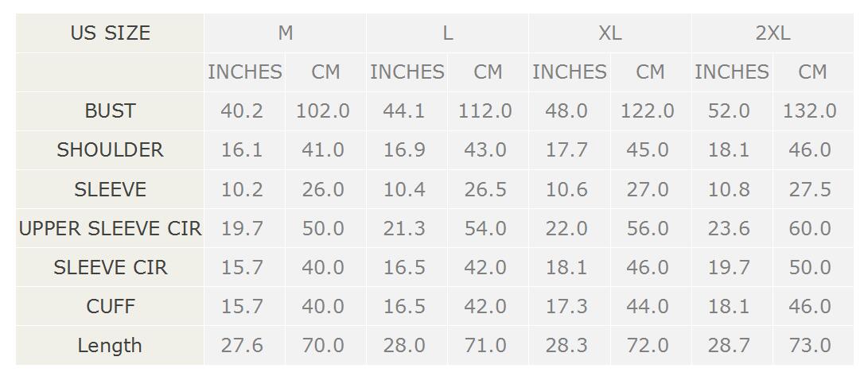Click the CUFF row label
The width and height of the screenshot is (868, 376).
click(110, 306)
